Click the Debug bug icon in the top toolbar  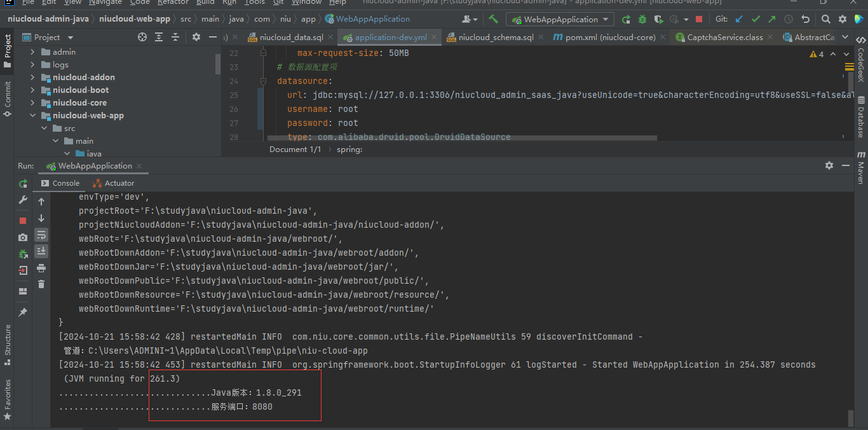[642, 19]
